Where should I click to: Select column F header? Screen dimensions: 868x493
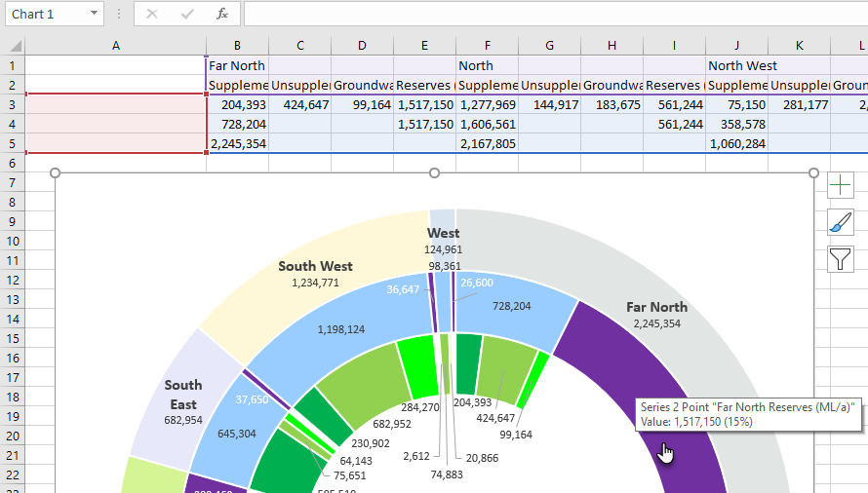tap(487, 46)
